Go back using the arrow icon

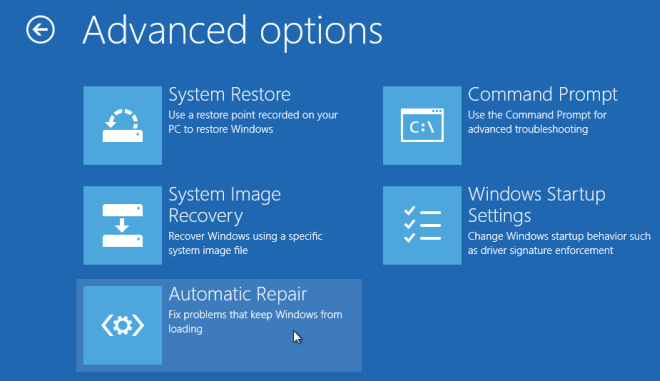40,30
